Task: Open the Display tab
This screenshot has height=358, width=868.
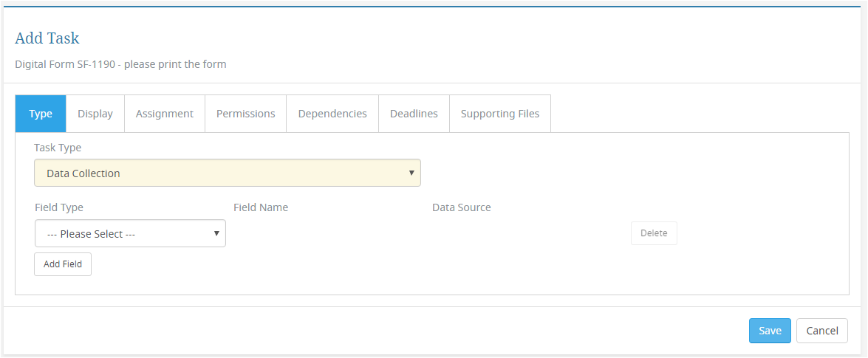Action: tap(95, 114)
